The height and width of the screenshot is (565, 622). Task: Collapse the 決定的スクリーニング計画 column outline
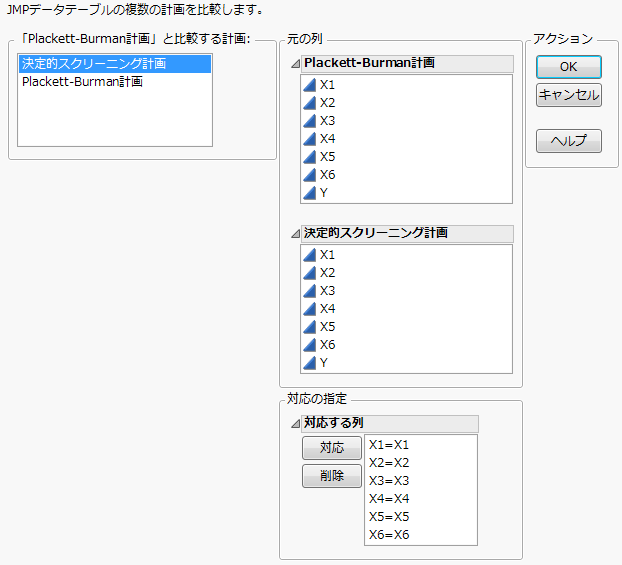coord(295,234)
